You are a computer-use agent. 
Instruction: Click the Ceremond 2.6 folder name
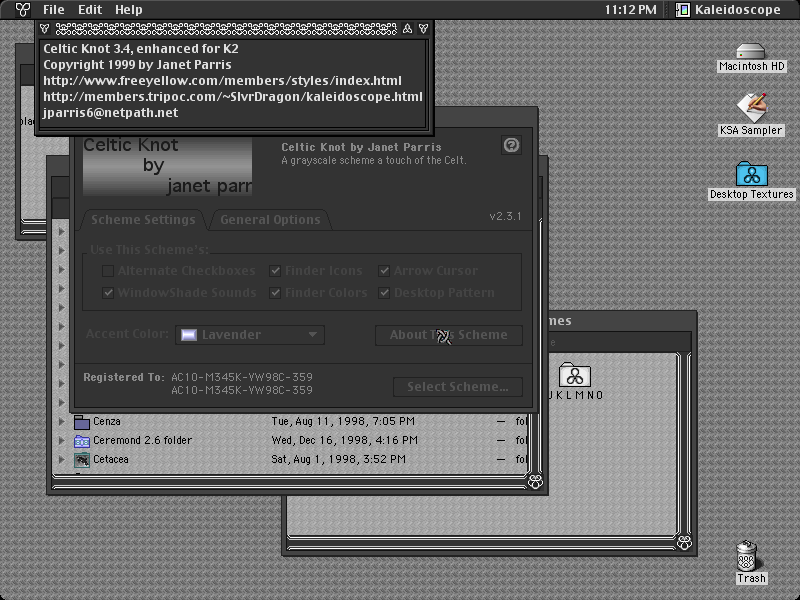(x=142, y=440)
